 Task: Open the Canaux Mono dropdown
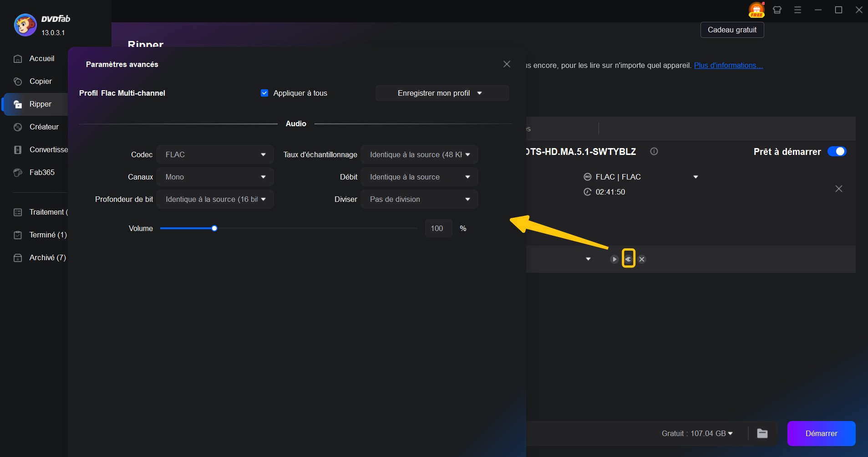(x=215, y=177)
